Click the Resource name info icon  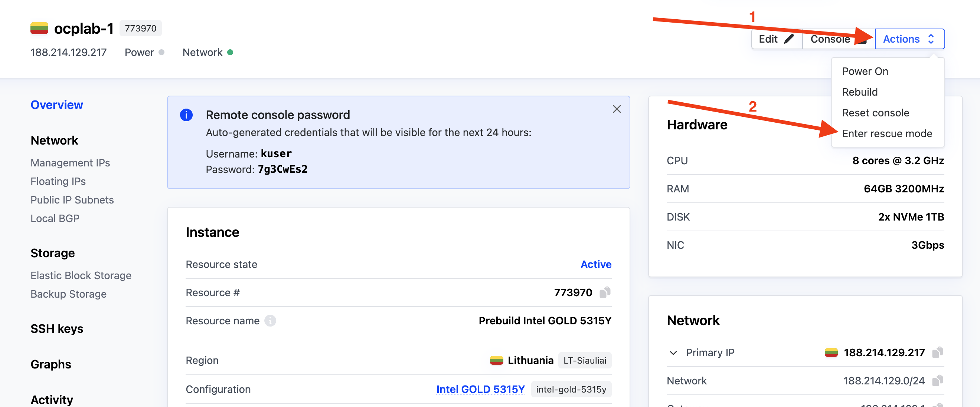[x=270, y=321]
